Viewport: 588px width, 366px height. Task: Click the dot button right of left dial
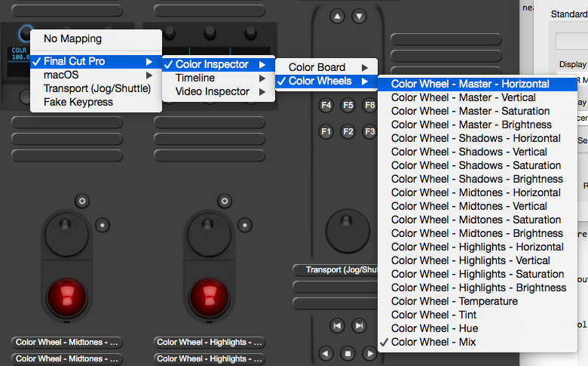[x=103, y=225]
